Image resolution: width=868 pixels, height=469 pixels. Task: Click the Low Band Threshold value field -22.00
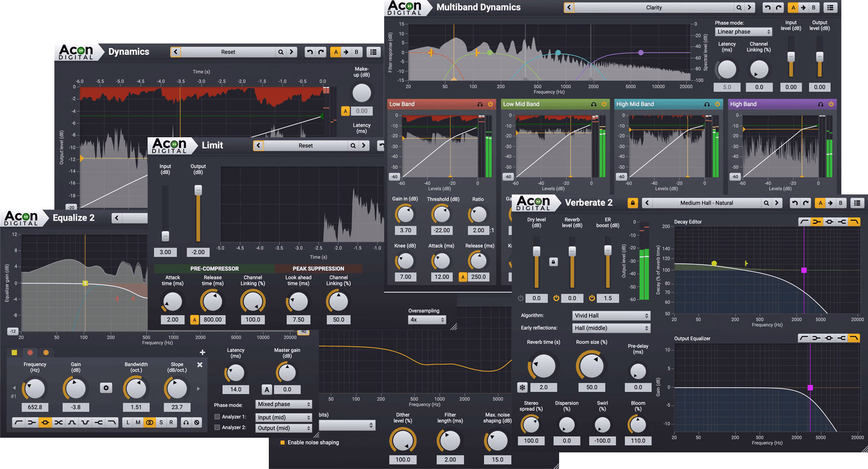click(x=442, y=231)
